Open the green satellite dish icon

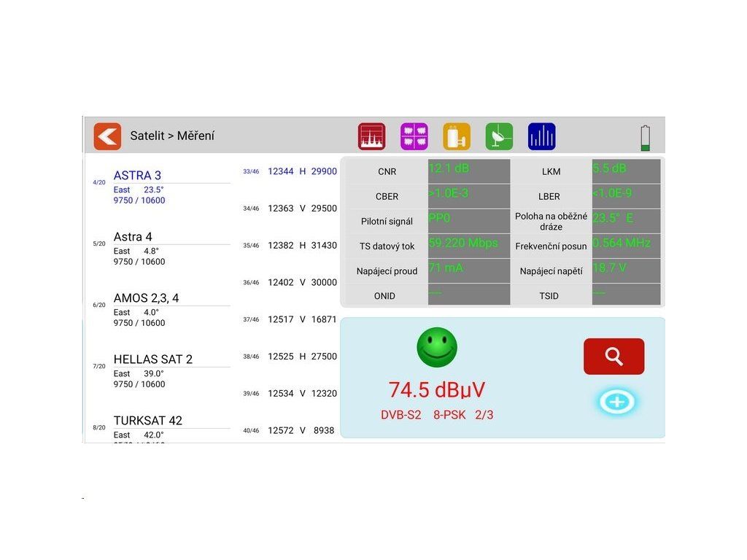[x=499, y=136]
